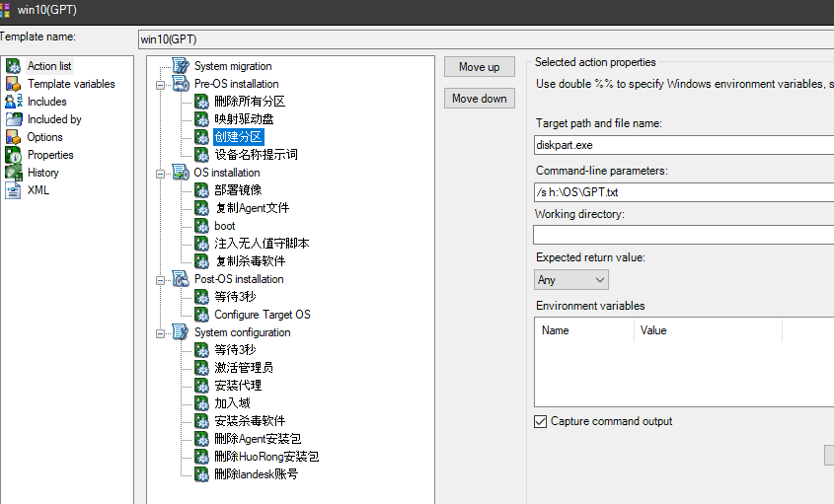Image resolution: width=834 pixels, height=504 pixels.
Task: Select the 复制Agent文件 action
Action: click(x=252, y=208)
